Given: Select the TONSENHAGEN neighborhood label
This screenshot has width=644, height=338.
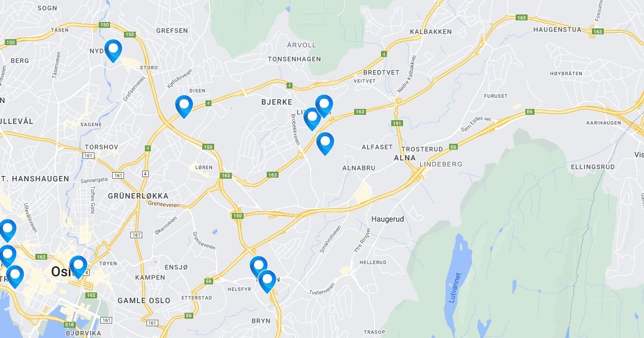Looking at the screenshot, I should pos(294,59).
